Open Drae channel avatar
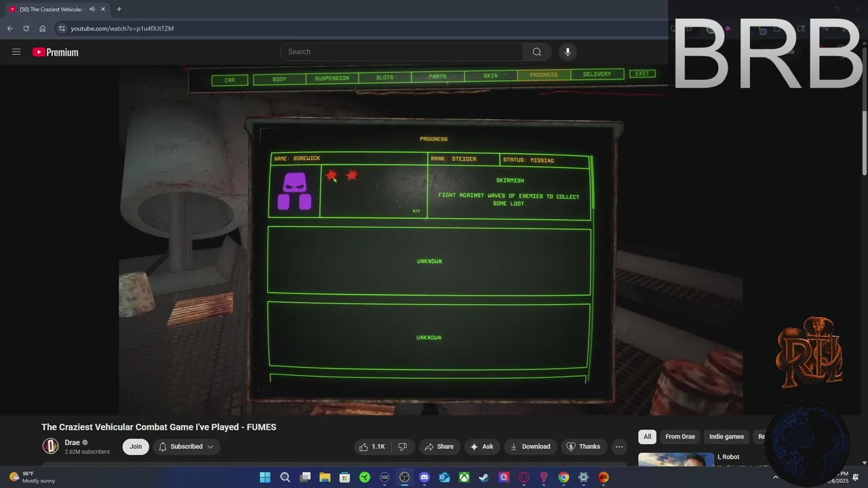The height and width of the screenshot is (488, 868). coord(51,446)
